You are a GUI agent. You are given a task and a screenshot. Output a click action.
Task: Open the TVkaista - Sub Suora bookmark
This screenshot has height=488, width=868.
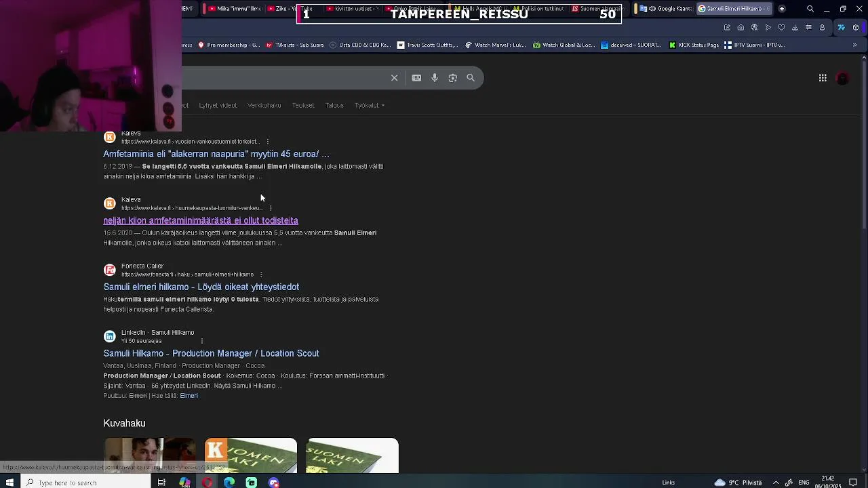[295, 45]
